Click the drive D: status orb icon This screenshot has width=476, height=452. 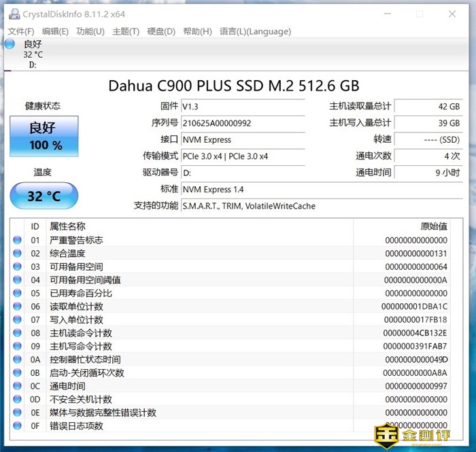tap(10, 45)
